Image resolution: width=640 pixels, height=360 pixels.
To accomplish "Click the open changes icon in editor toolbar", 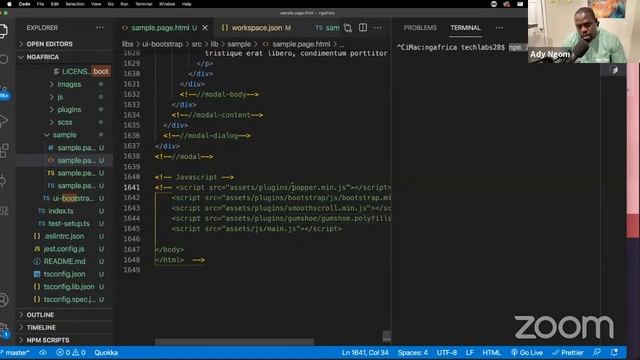I will pyautogui.click(x=348, y=28).
